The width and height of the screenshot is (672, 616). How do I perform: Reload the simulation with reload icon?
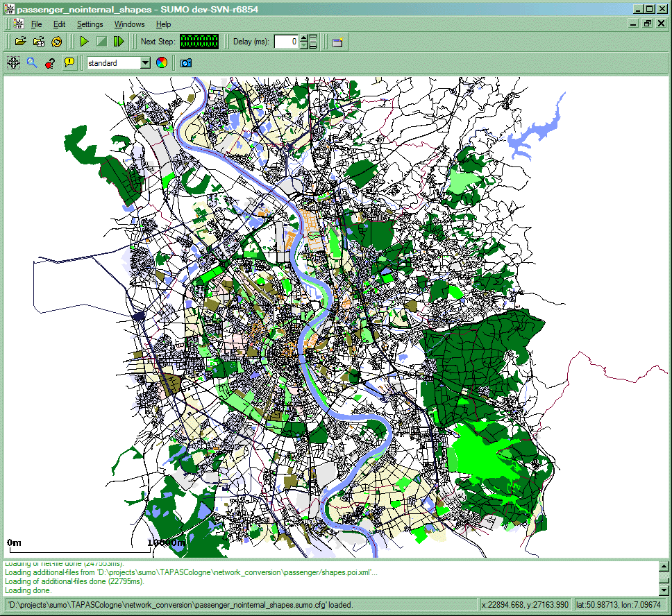pos(57,42)
